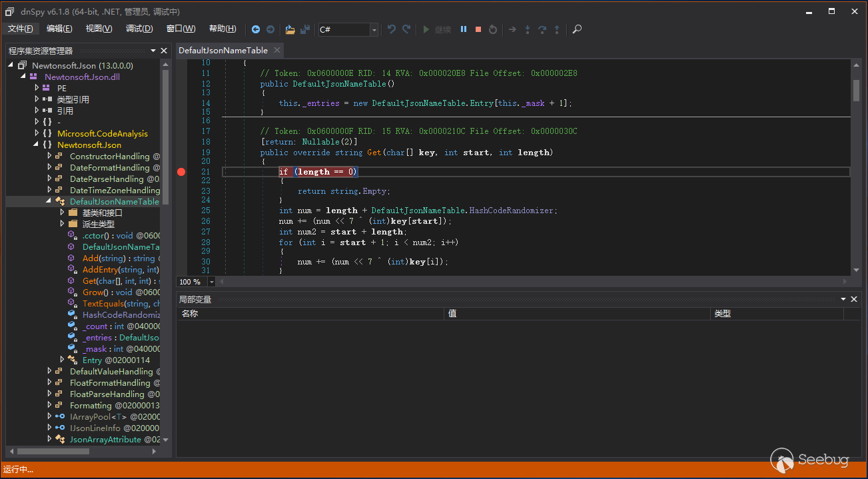Click the navigate back arrow icon
This screenshot has width=868, height=479.
(x=256, y=29)
